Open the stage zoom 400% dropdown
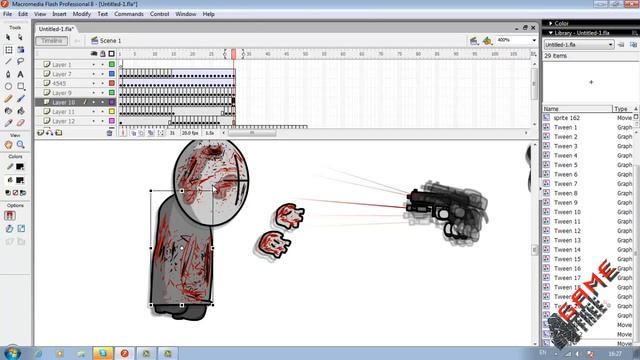The width and height of the screenshot is (640, 360). [534, 40]
